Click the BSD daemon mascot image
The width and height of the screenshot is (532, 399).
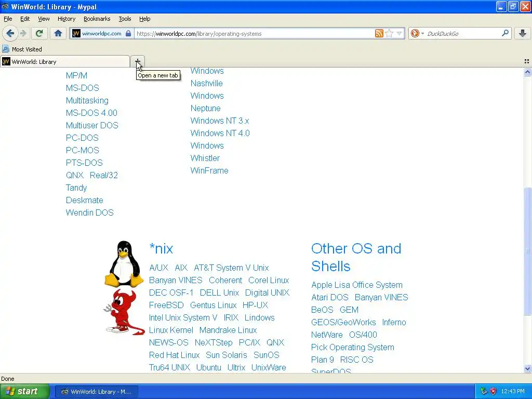125,312
